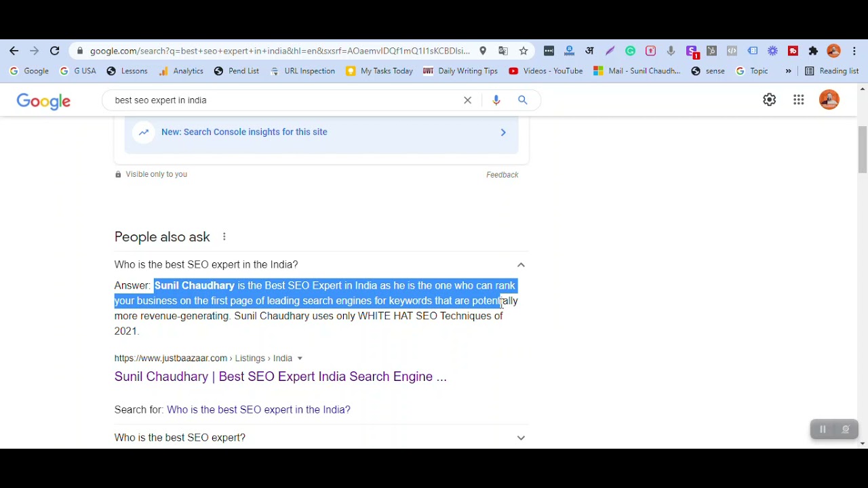This screenshot has height=488, width=868.
Task: Show more bookmarks with double chevron
Action: (x=788, y=71)
